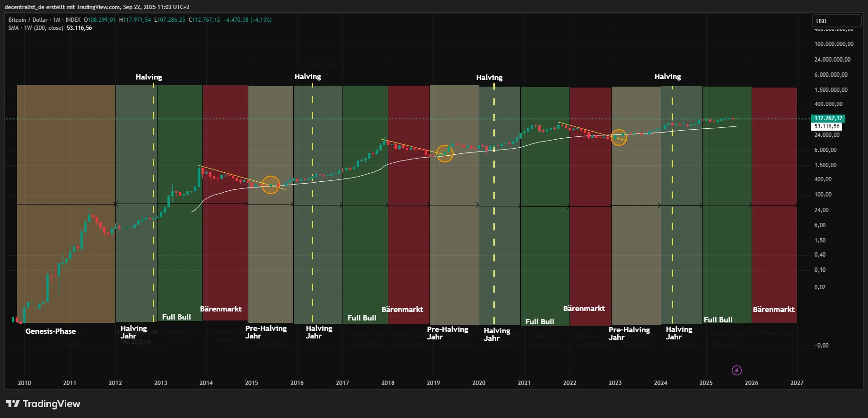This screenshot has width=868, height=418.
Task: Click the SMA 1W (200, close) indicator legend
Action: 36,28
